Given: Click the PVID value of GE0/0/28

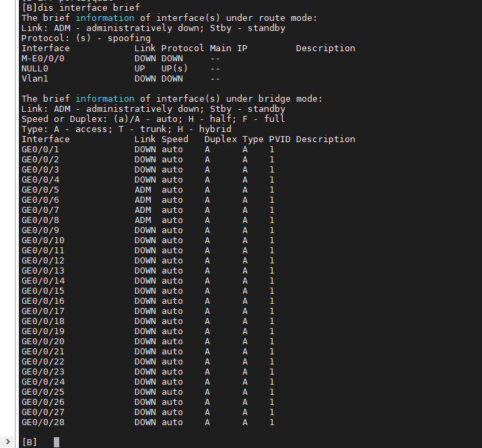Looking at the screenshot, I should coord(272,422).
